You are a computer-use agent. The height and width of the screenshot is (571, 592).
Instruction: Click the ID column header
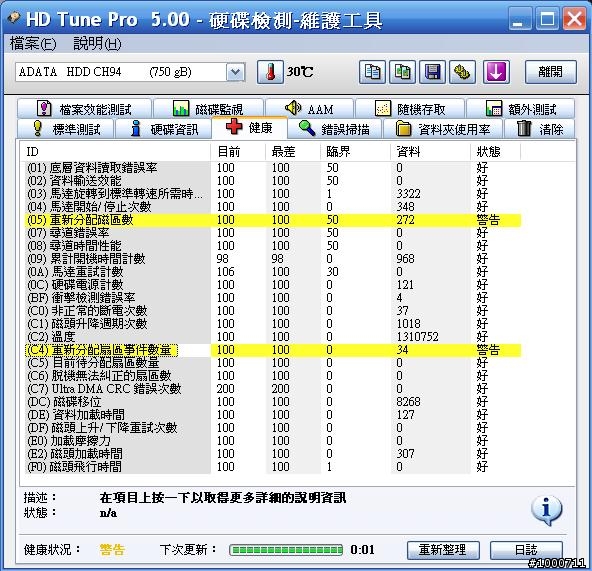click(x=115, y=152)
